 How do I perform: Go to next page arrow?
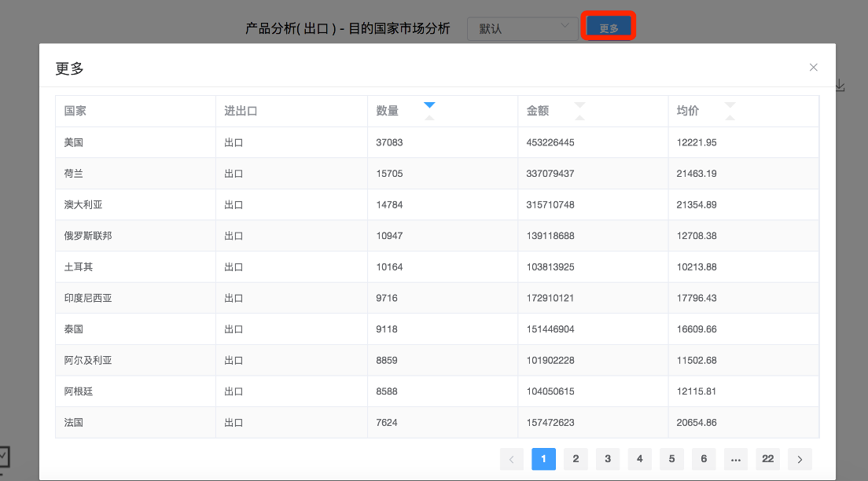(800, 459)
